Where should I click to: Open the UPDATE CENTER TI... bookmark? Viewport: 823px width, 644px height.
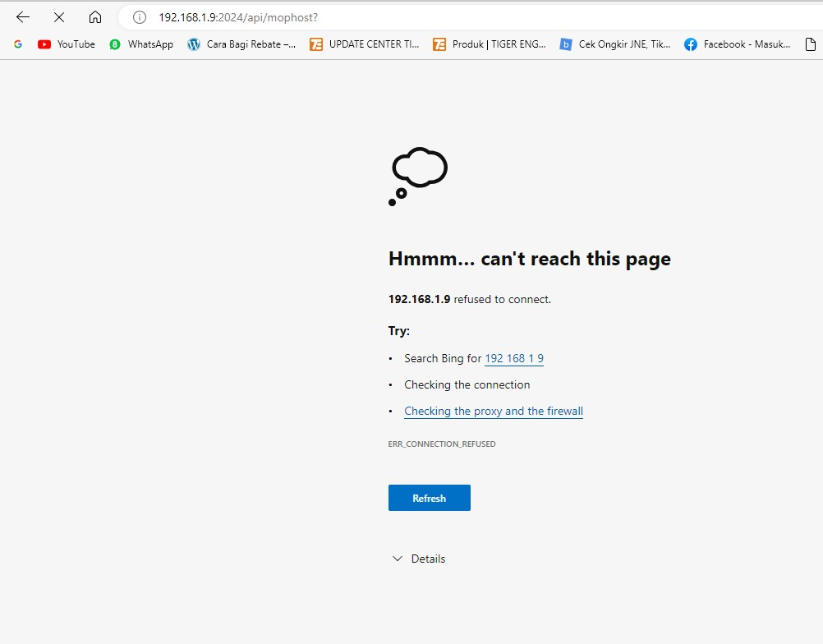(365, 44)
